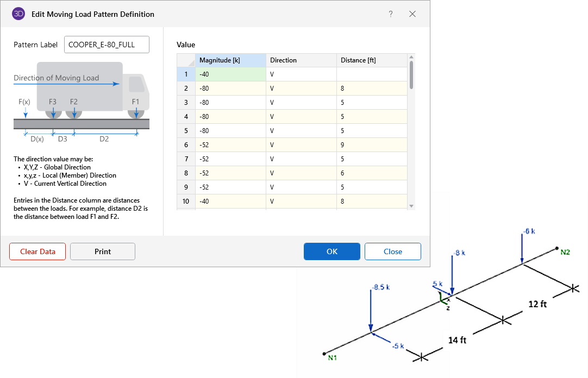Click the 3D application logo icon
The width and height of the screenshot is (588, 378).
18,14
